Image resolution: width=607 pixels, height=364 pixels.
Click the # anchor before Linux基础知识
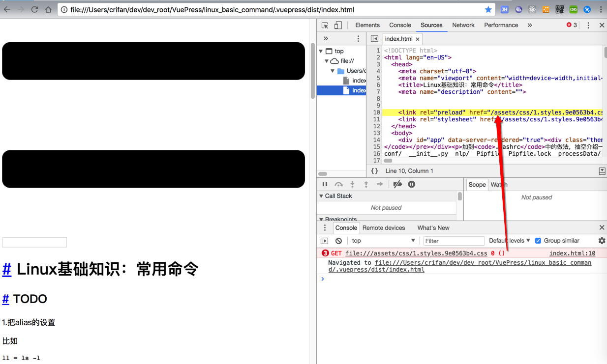pyautogui.click(x=7, y=269)
